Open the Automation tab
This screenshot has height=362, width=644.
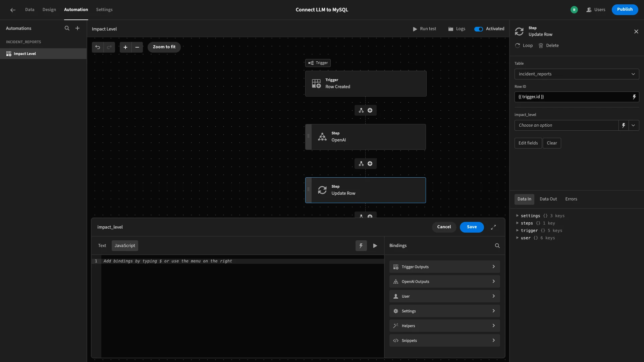pyautogui.click(x=76, y=10)
